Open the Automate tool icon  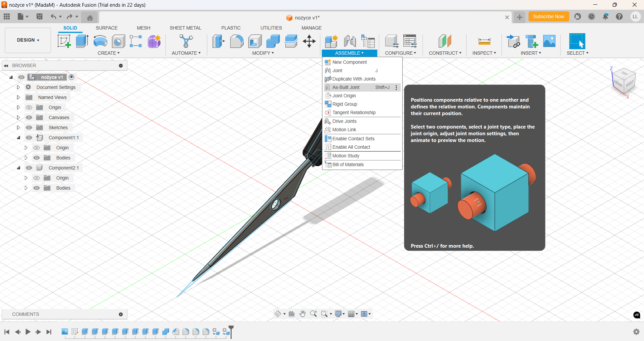point(186,41)
